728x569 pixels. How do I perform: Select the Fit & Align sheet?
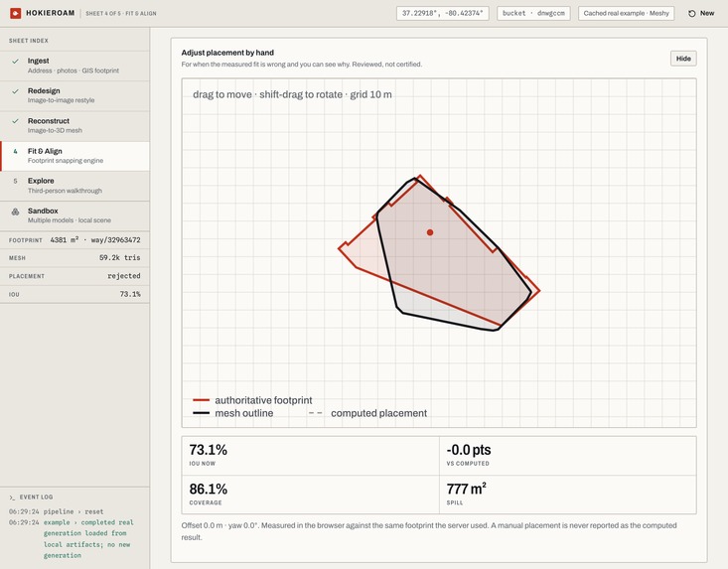click(x=74, y=156)
